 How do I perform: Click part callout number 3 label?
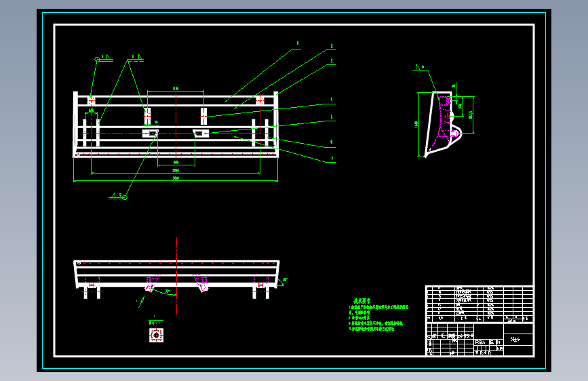pyautogui.click(x=332, y=61)
